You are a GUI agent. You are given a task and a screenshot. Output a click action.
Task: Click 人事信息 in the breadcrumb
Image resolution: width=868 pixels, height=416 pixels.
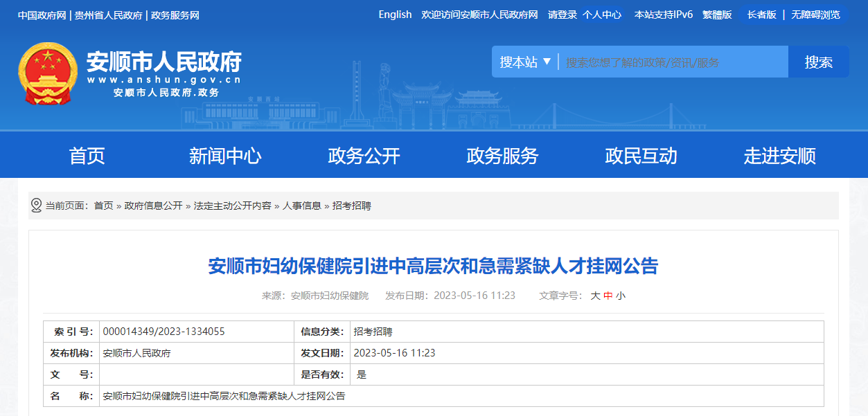tap(301, 206)
